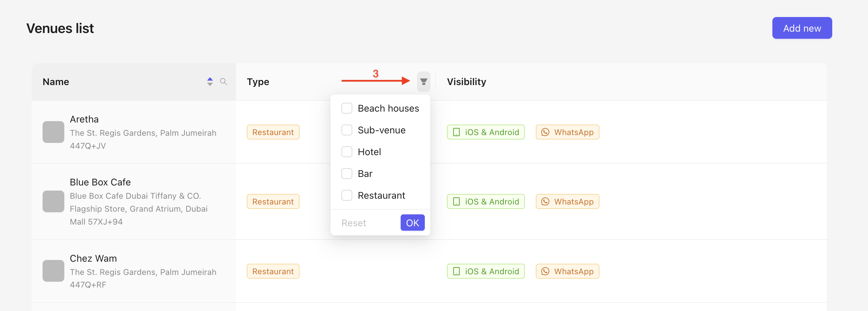The image size is (868, 311).
Task: Click Reset in the filter dropdown
Action: (354, 223)
